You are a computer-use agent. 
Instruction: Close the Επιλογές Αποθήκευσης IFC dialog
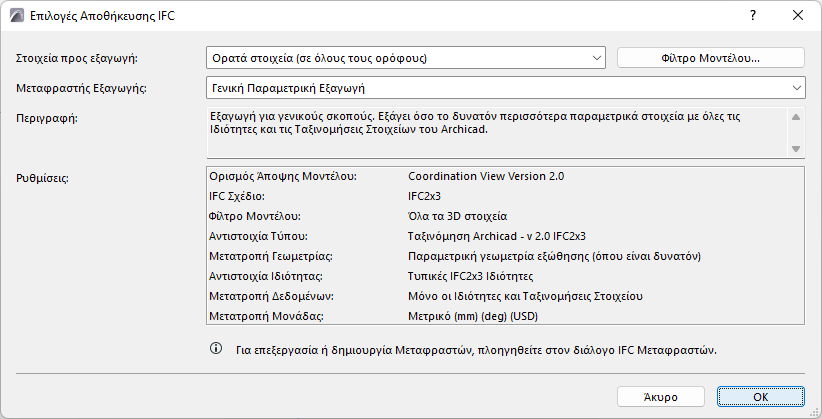pyautogui.click(x=798, y=16)
